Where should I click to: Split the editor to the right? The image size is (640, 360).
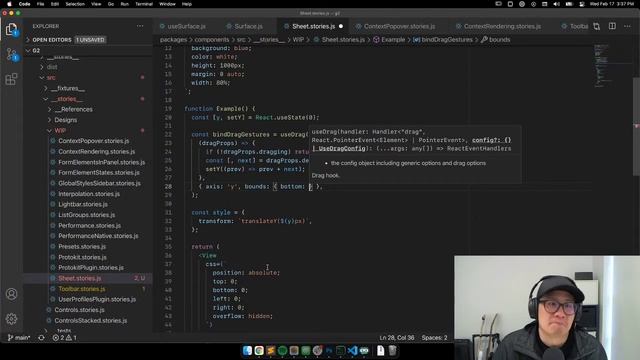[x=612, y=26]
